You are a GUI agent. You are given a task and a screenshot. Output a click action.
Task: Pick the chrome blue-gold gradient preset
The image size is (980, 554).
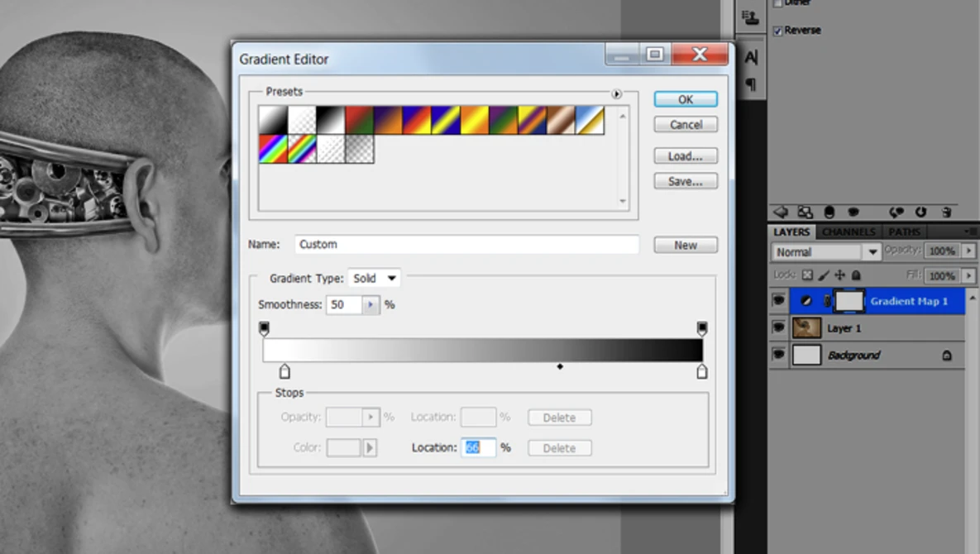[590, 120]
